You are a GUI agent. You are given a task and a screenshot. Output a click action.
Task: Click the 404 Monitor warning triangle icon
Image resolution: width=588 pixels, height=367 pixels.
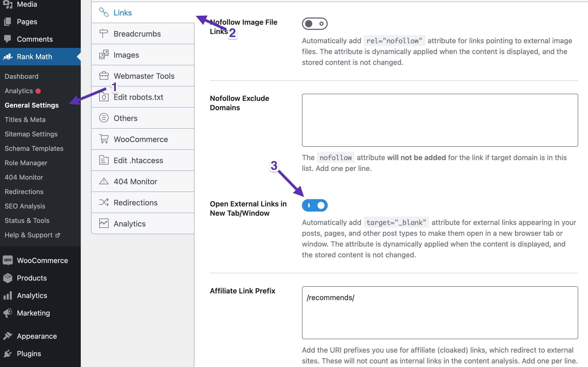tap(104, 181)
